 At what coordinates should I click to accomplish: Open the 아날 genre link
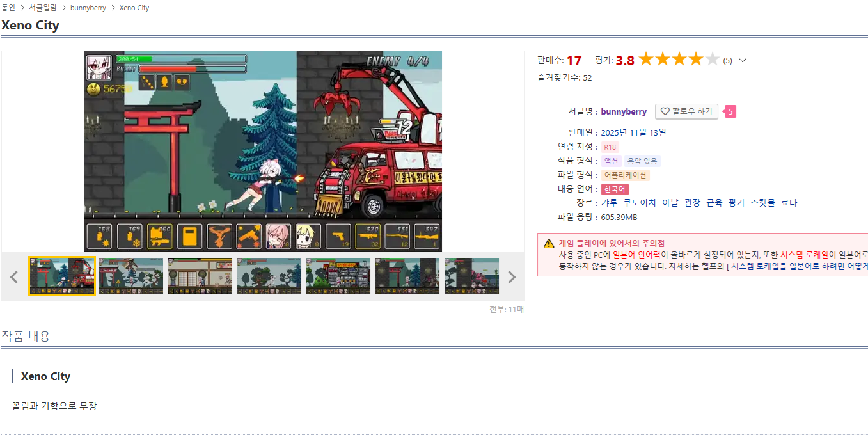point(670,203)
